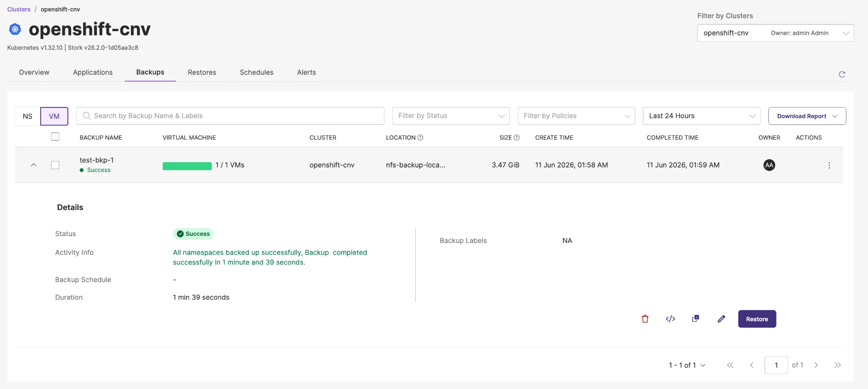This screenshot has width=868, height=389.
Task: Select the Backups tab
Action: (150, 72)
